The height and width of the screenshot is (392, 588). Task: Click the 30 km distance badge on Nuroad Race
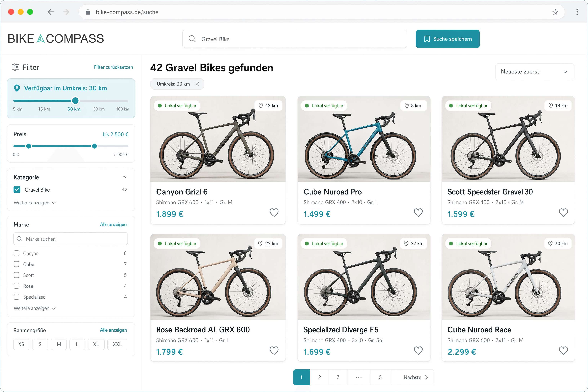(558, 243)
